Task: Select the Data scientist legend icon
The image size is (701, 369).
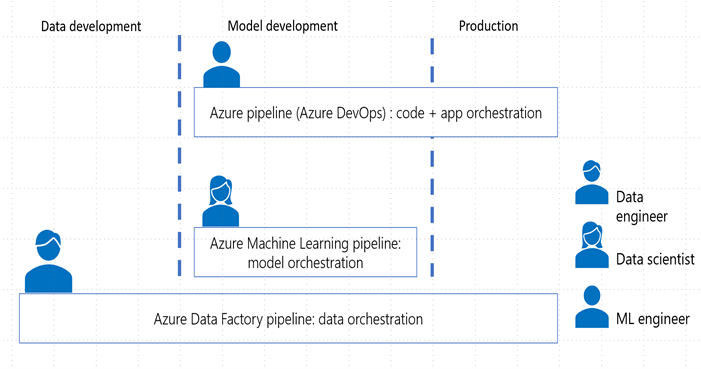Action: pyautogui.click(x=591, y=245)
